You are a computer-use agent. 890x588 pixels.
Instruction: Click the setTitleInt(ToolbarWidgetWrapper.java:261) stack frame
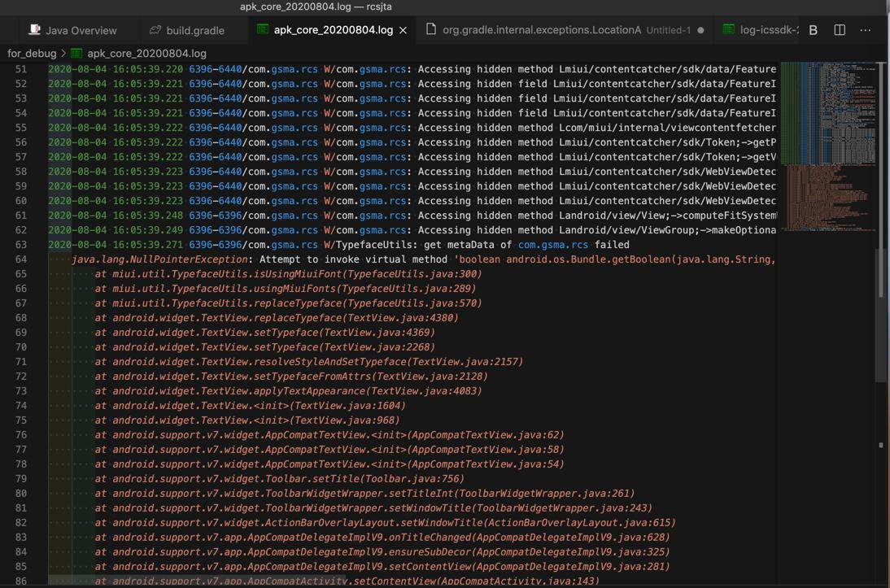(x=365, y=494)
